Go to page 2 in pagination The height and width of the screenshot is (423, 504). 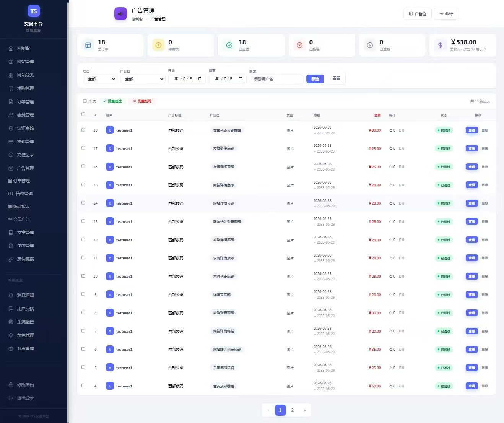(293, 410)
